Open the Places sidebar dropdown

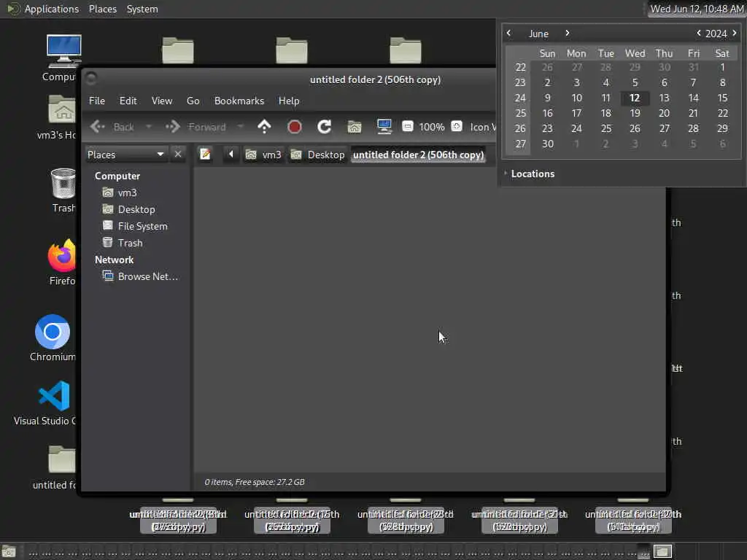[125, 155]
